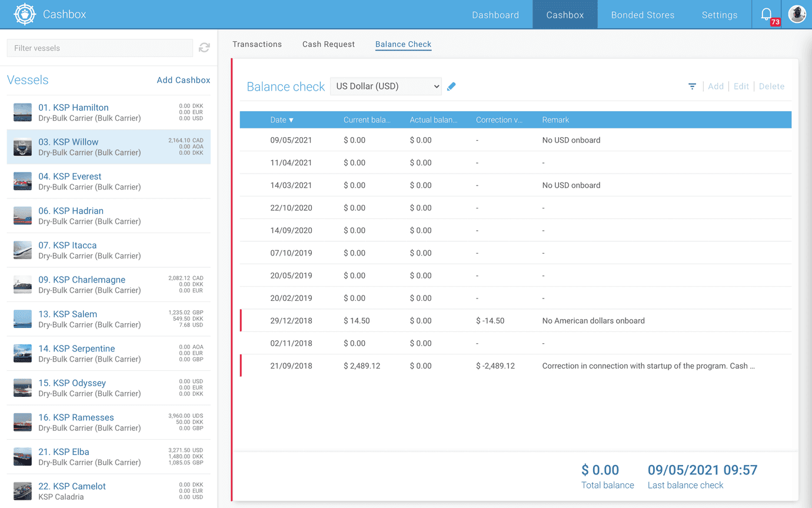Screen dimensions: 812x508
Task: Go to the Dashboard menu item
Action: 495,15
